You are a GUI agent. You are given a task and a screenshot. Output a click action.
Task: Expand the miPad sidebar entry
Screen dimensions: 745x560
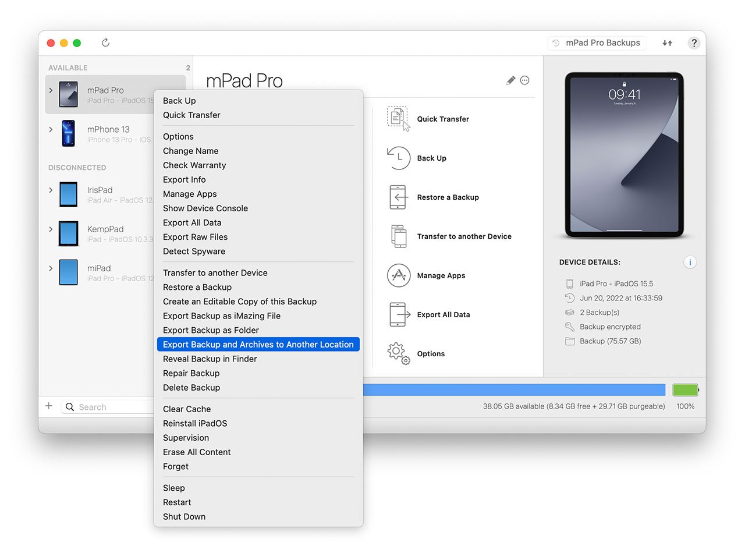(x=51, y=268)
